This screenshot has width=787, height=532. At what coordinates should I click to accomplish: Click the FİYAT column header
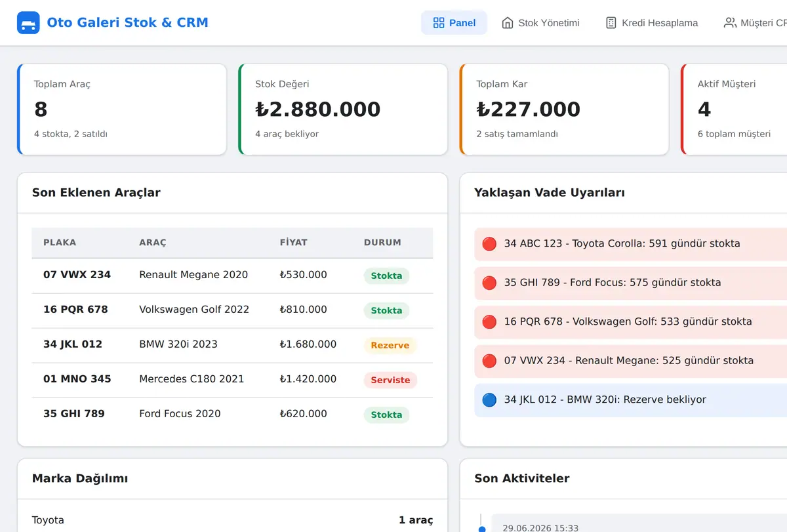[293, 243]
